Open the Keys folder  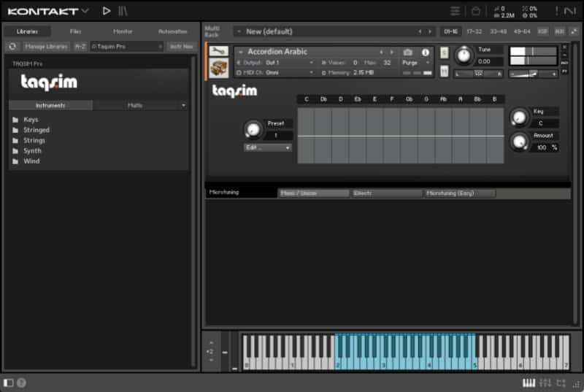(x=31, y=120)
